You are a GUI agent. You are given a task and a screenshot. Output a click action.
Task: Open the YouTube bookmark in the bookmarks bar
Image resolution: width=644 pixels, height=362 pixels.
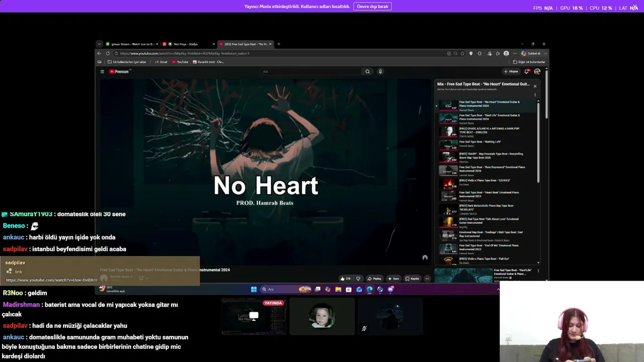[180, 62]
